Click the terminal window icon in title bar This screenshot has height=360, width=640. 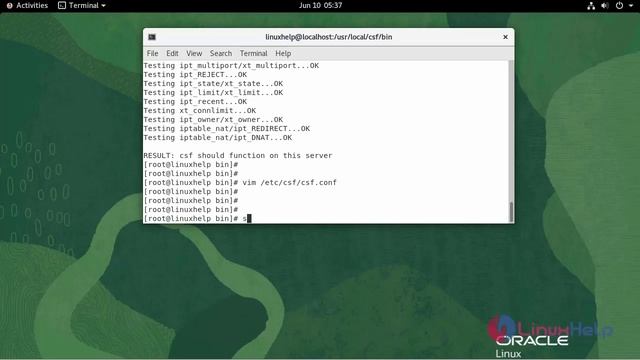pyautogui.click(x=152, y=37)
